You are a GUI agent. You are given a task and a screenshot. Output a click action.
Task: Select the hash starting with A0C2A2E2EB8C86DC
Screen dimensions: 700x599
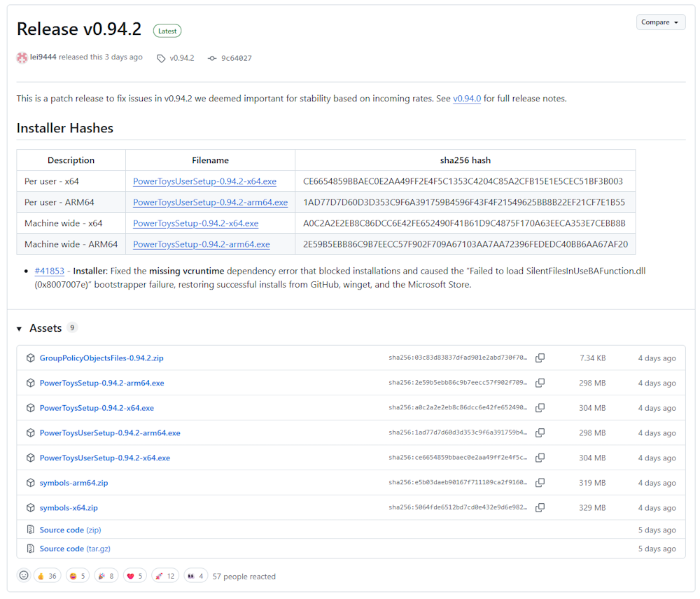coord(464,223)
